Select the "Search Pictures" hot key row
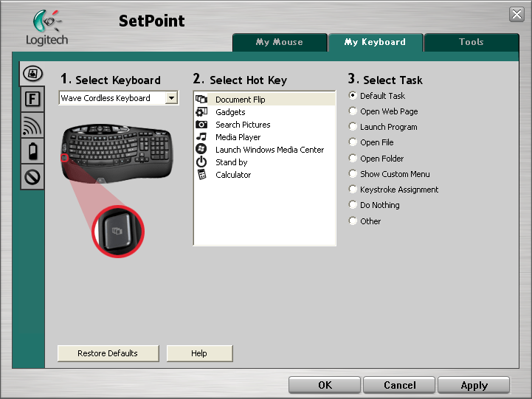Screen dimensions: 532x399 (x=265, y=125)
